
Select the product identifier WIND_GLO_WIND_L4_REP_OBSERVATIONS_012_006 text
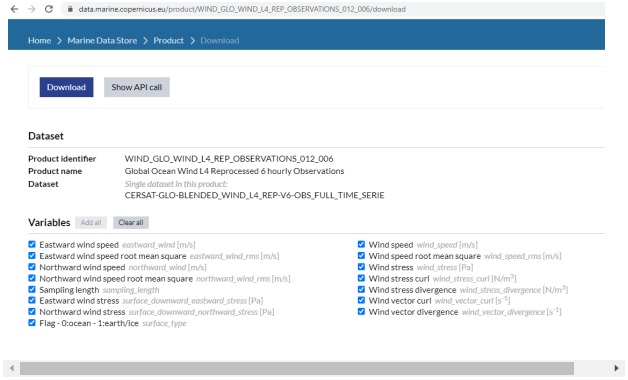[229, 159]
